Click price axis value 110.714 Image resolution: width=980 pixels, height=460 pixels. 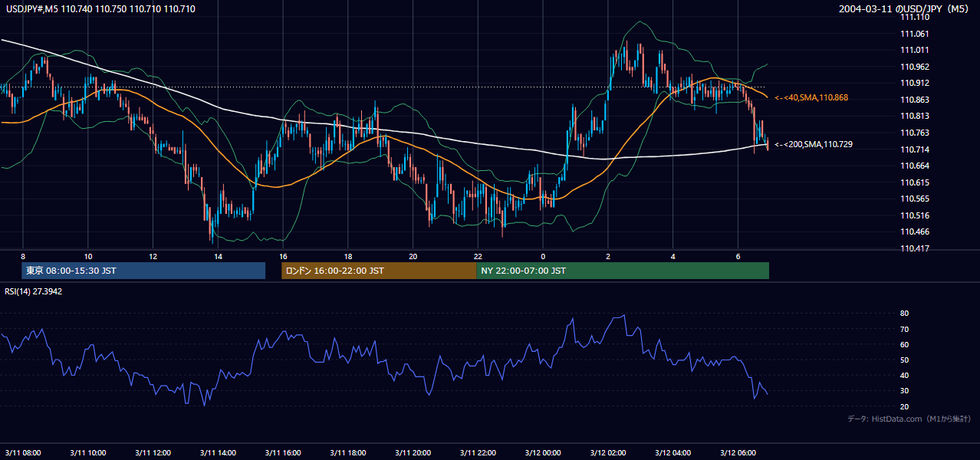(914, 149)
